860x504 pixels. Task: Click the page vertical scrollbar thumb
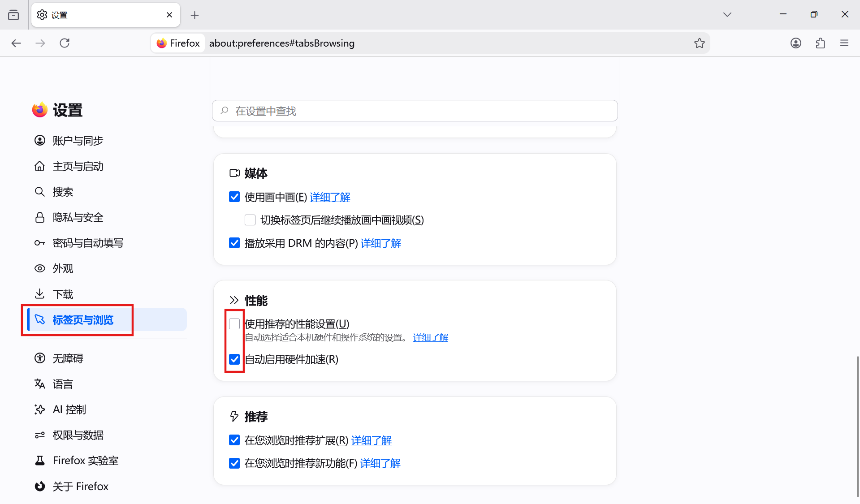[858, 426]
